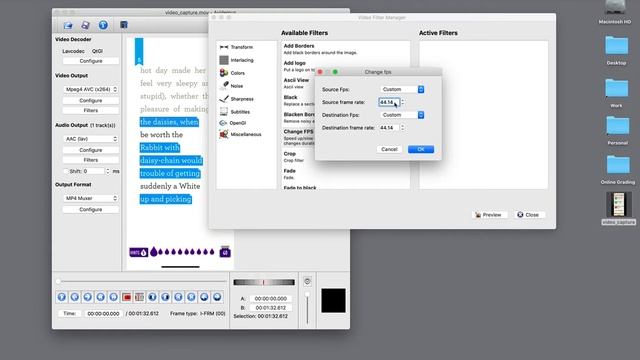Set the end marker B
The width and height of the screenshot is (640, 360).
(140, 297)
